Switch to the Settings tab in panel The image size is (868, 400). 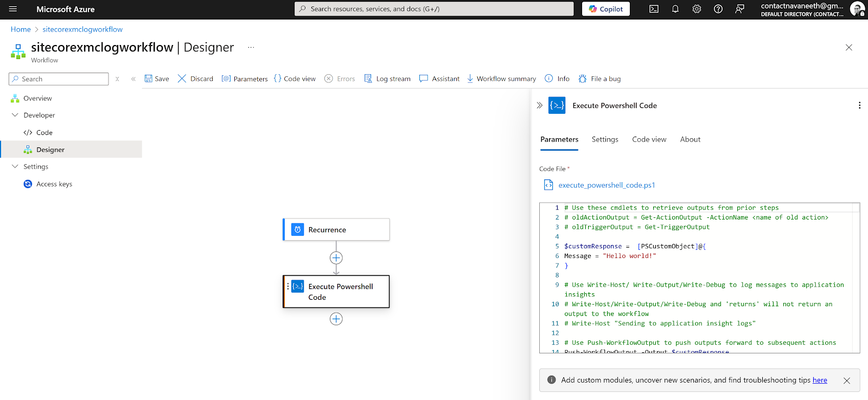tap(605, 139)
